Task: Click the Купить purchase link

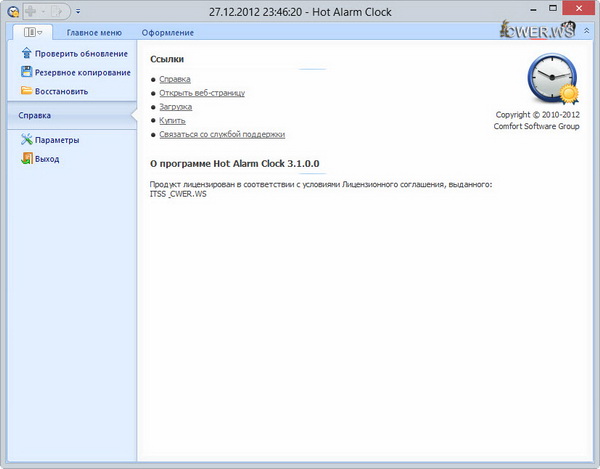Action: point(172,120)
